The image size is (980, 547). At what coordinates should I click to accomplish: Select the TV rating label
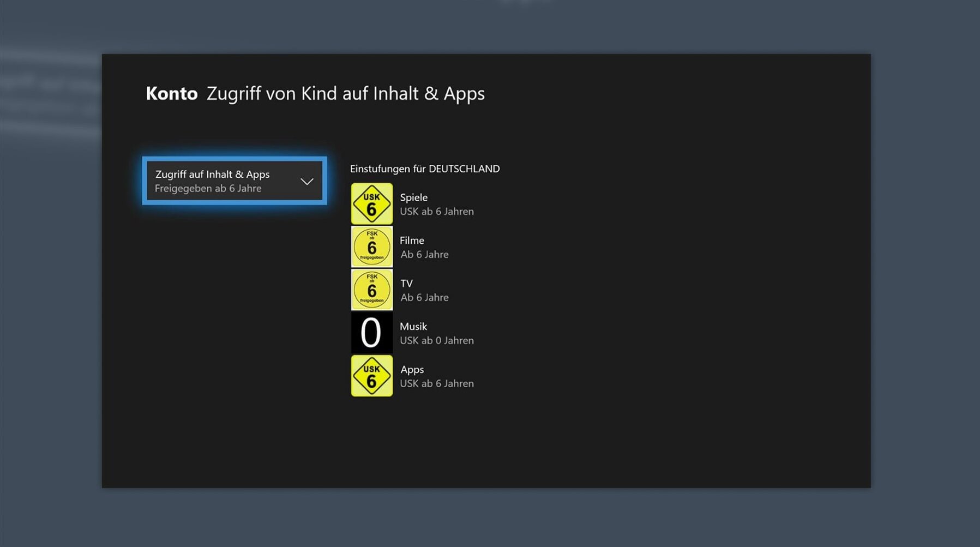pyautogui.click(x=406, y=284)
